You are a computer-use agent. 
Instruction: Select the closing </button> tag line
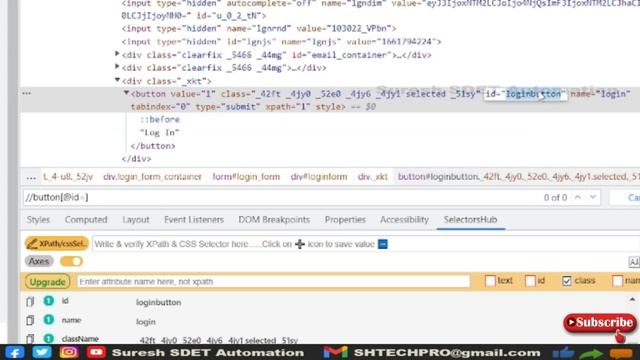coord(153,146)
